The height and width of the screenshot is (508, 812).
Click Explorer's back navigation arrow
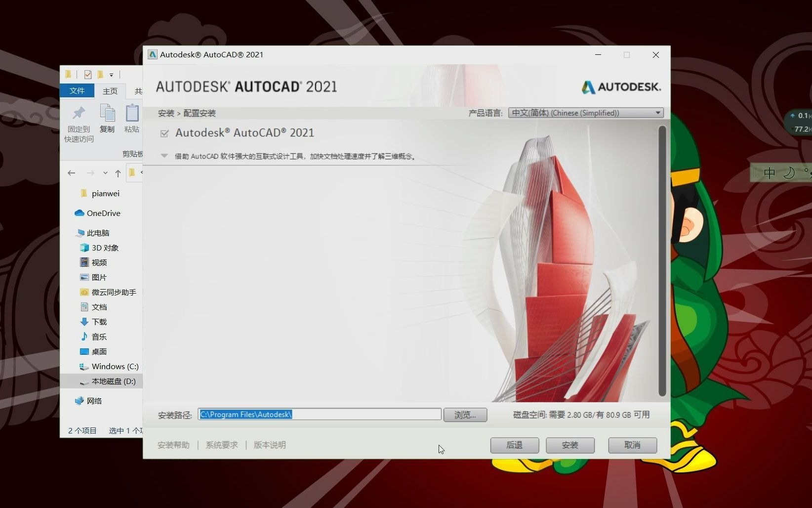(x=72, y=173)
